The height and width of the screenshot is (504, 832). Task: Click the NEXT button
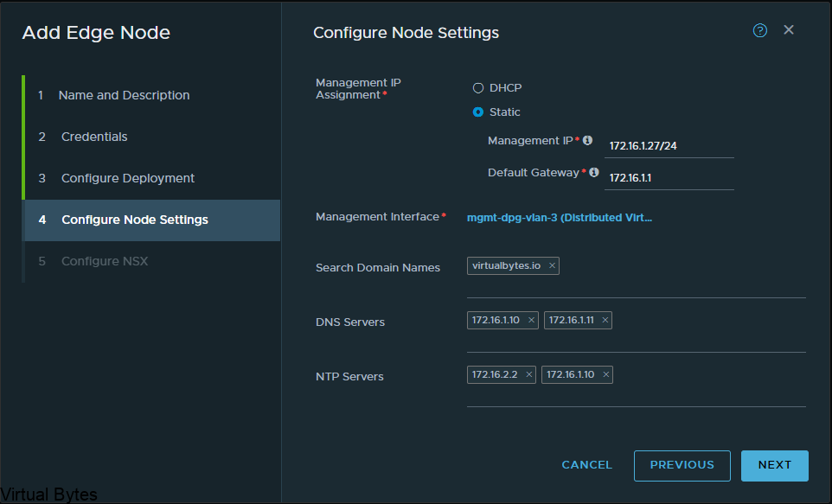(775, 466)
